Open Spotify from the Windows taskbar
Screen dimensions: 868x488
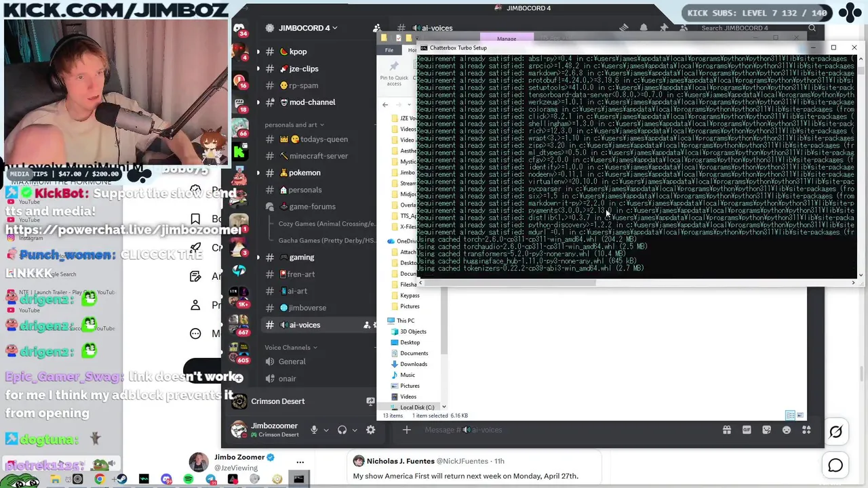pos(189,480)
